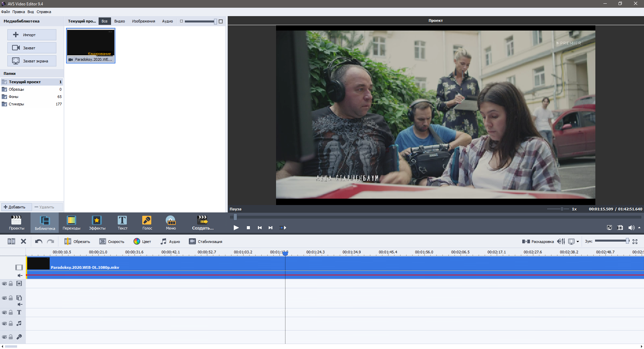Click the small thumbnail size icon in library
Image resolution: width=644 pixels, height=349 pixels.
181,21
